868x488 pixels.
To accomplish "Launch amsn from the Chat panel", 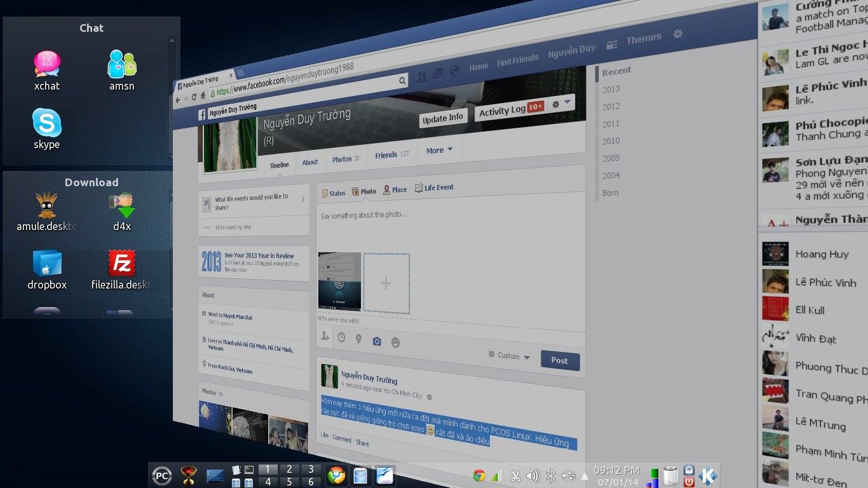I will click(121, 64).
